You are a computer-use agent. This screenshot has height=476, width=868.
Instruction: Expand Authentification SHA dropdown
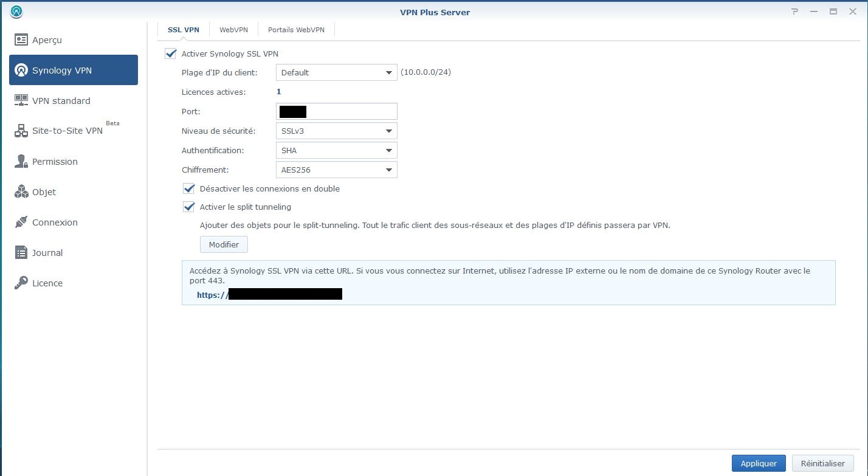click(x=336, y=150)
